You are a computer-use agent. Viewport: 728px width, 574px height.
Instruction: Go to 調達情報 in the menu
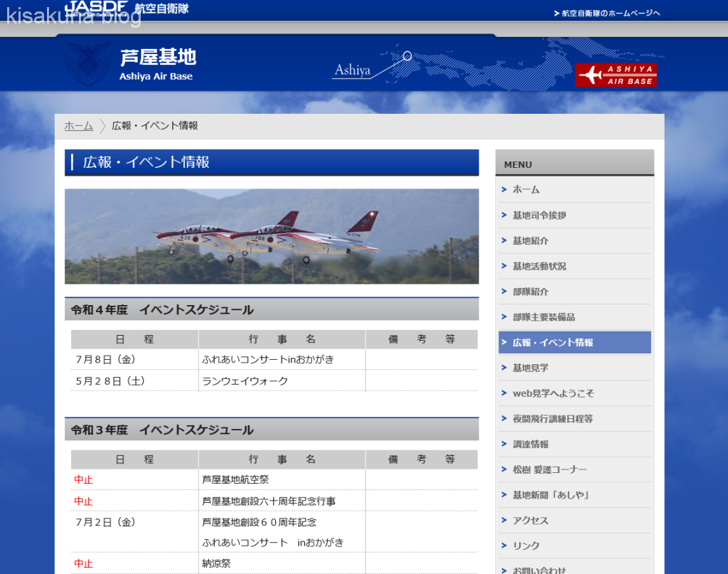[530, 445]
